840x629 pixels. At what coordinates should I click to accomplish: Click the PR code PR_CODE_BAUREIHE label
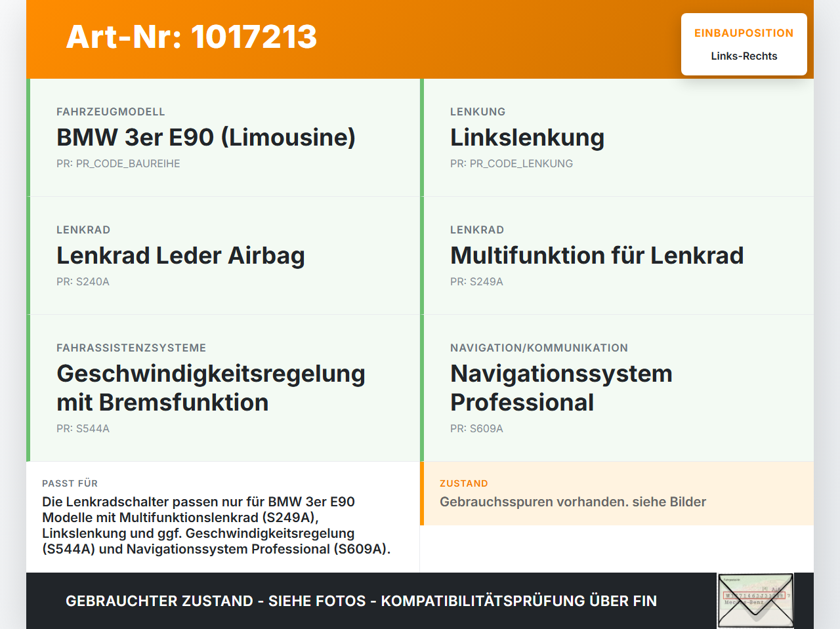click(118, 163)
